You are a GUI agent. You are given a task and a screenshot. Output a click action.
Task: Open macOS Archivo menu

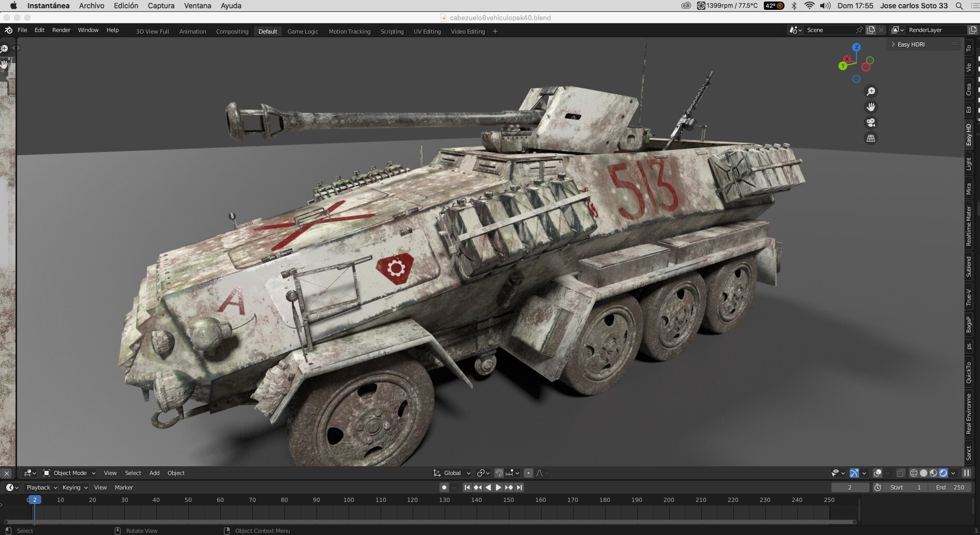click(92, 6)
